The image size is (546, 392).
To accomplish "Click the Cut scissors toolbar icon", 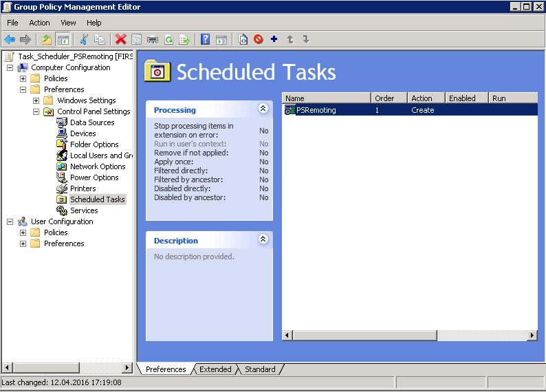I will pyautogui.click(x=84, y=39).
